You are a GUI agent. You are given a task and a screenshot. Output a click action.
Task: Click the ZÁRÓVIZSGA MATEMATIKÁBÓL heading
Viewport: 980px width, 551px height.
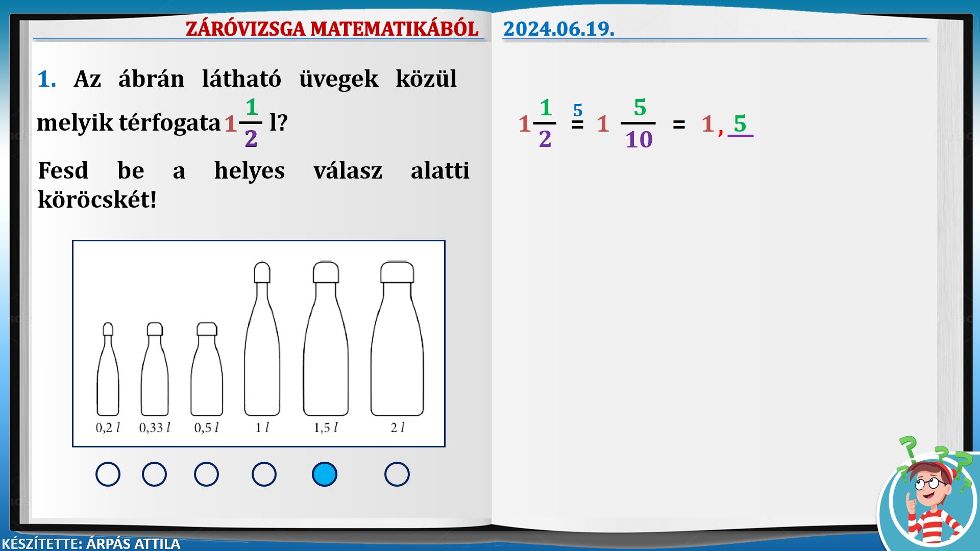[x=332, y=29]
